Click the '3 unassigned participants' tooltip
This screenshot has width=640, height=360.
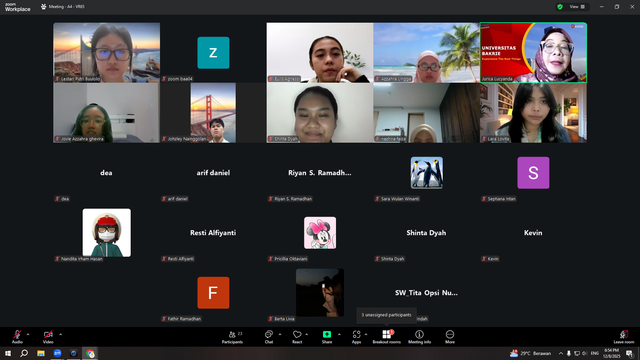pyautogui.click(x=387, y=315)
